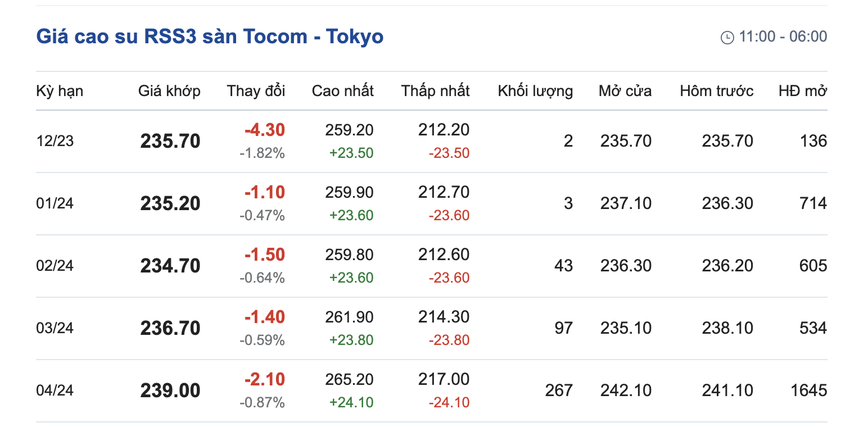
Task: Click the Thay đổi column header
Action: 256,91
